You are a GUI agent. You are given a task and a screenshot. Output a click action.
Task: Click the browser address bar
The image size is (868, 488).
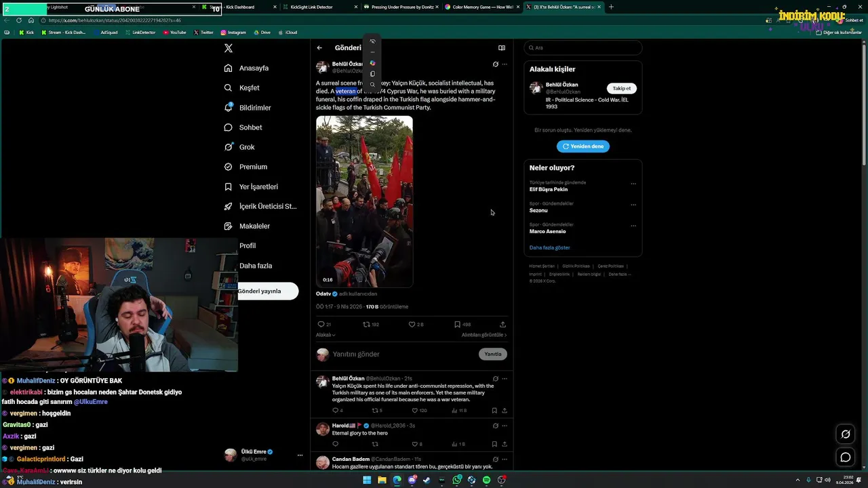(x=400, y=20)
